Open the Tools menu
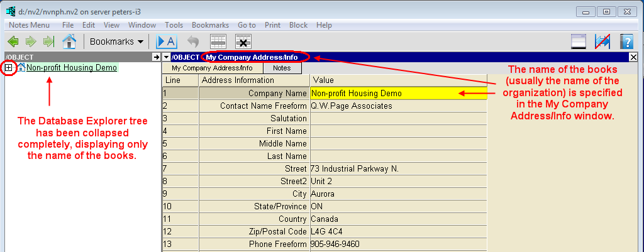 174,25
